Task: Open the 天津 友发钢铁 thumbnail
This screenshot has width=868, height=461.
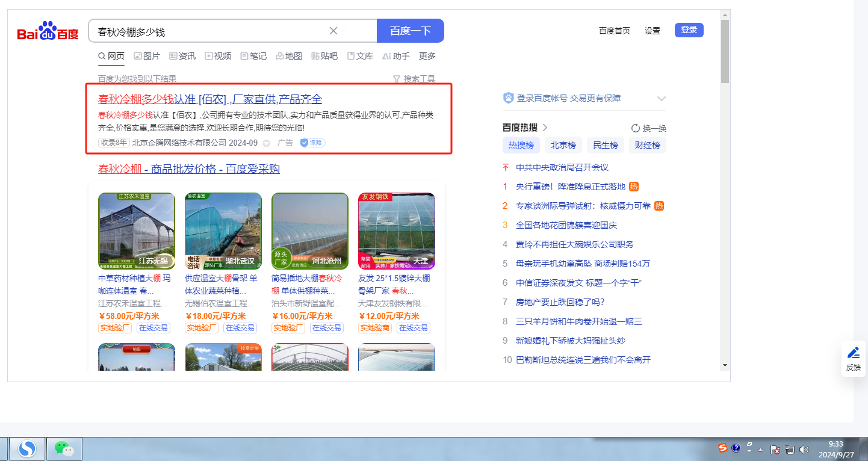Action: click(397, 230)
